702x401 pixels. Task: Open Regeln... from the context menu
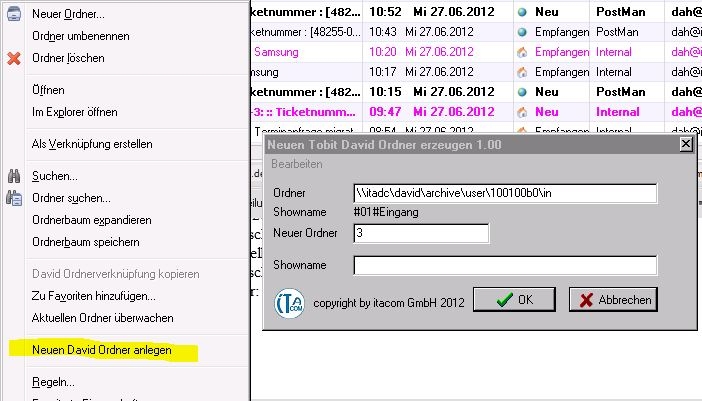[x=53, y=382]
